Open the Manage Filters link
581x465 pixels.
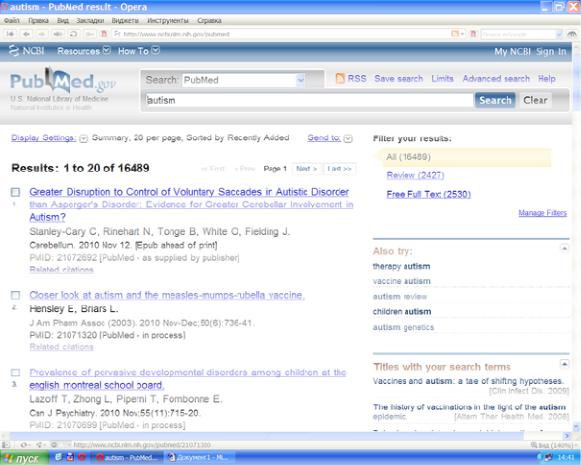coord(542,213)
